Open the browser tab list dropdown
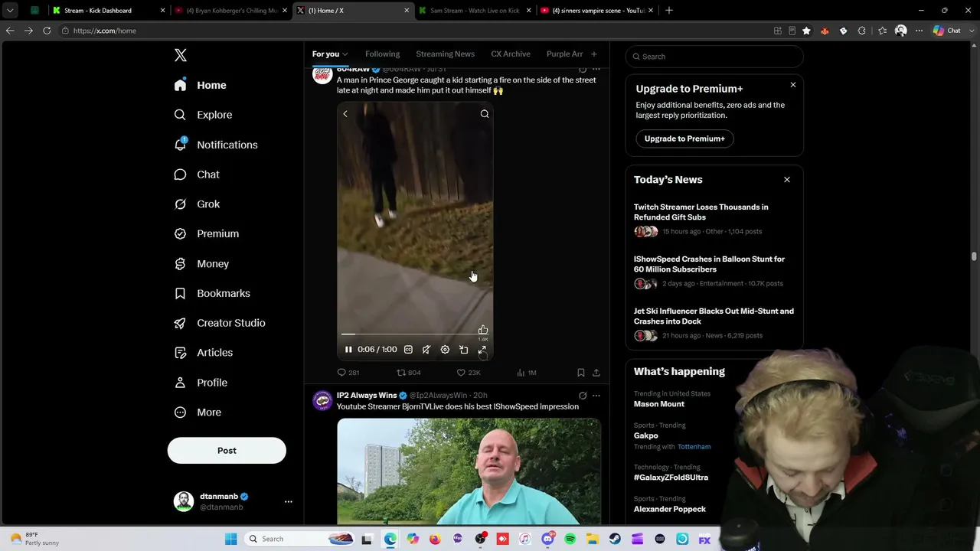Screen dimensions: 980x551 click(10, 11)
